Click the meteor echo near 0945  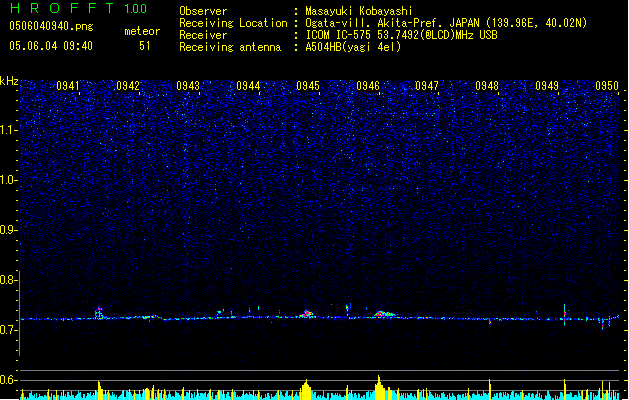(x=306, y=314)
